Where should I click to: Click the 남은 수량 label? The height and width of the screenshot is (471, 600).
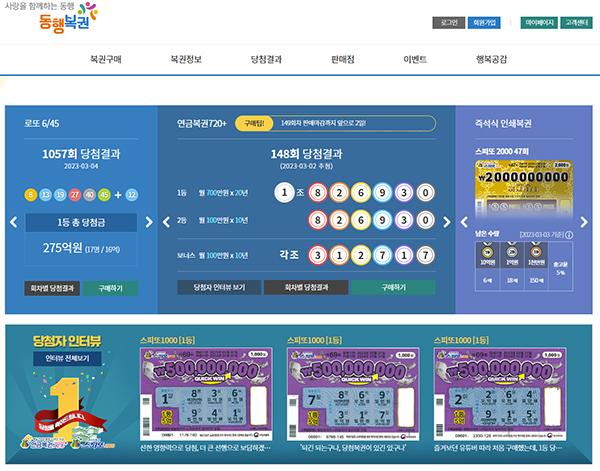click(x=487, y=233)
